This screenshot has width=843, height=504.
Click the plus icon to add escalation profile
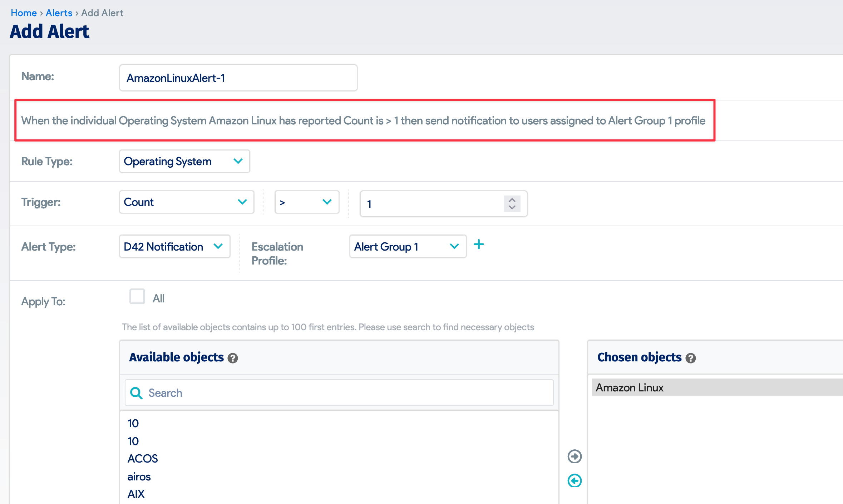click(x=479, y=245)
